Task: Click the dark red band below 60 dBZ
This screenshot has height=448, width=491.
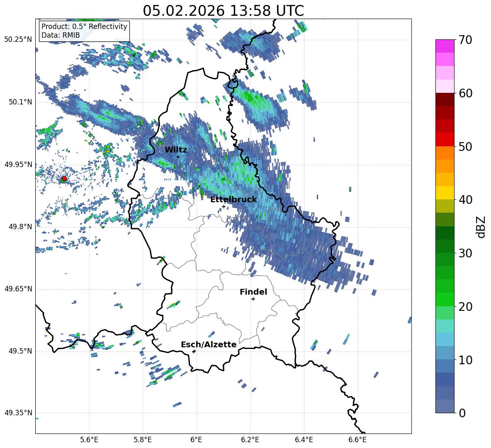Action: pos(445,99)
